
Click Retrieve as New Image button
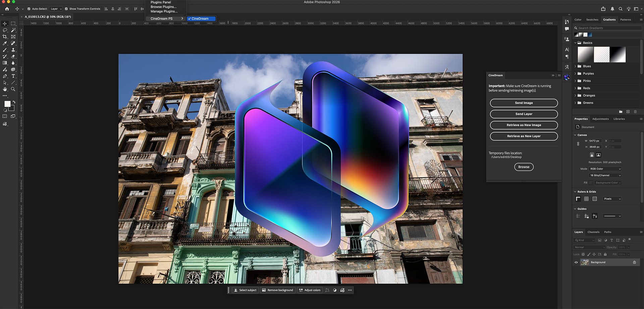[524, 125]
